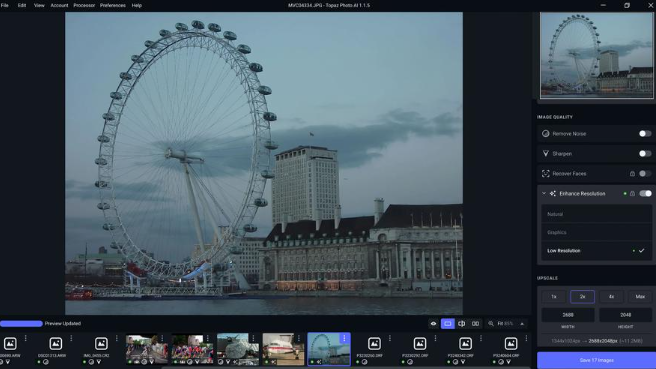Click the blue preview progress bar
Viewport: 656px width, 369px height.
tap(21, 323)
